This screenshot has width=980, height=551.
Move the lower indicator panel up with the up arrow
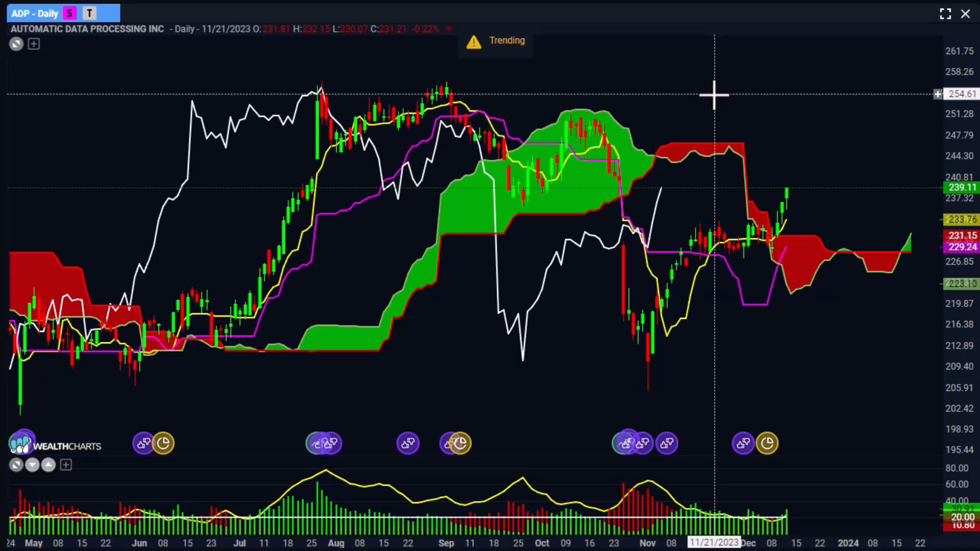tap(48, 465)
